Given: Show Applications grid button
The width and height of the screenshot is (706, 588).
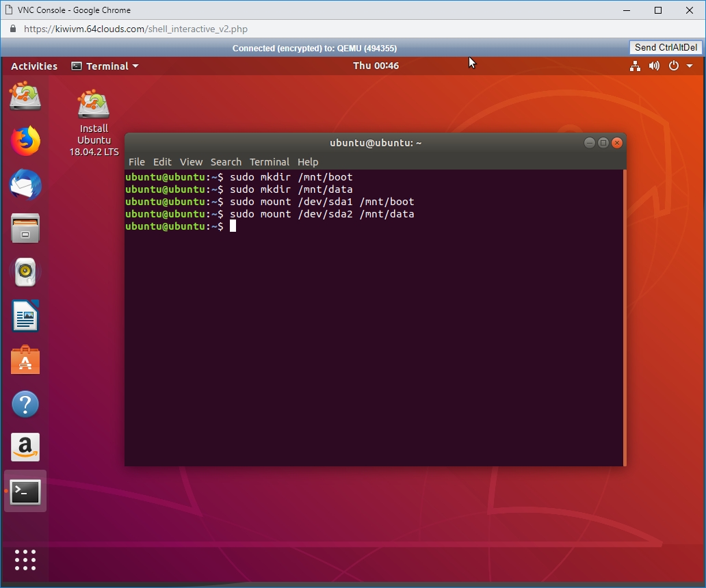Looking at the screenshot, I should tap(25, 559).
